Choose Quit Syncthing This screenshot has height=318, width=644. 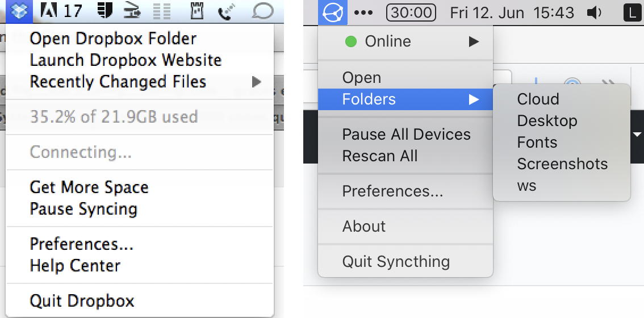coord(396,262)
